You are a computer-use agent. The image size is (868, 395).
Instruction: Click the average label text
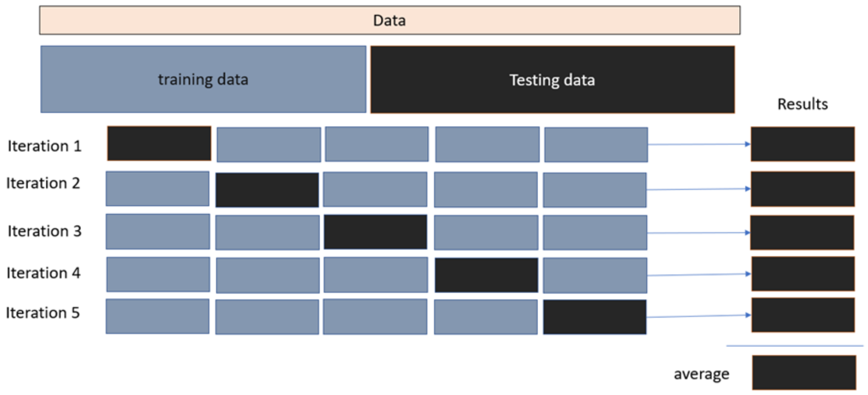pyautogui.click(x=701, y=374)
